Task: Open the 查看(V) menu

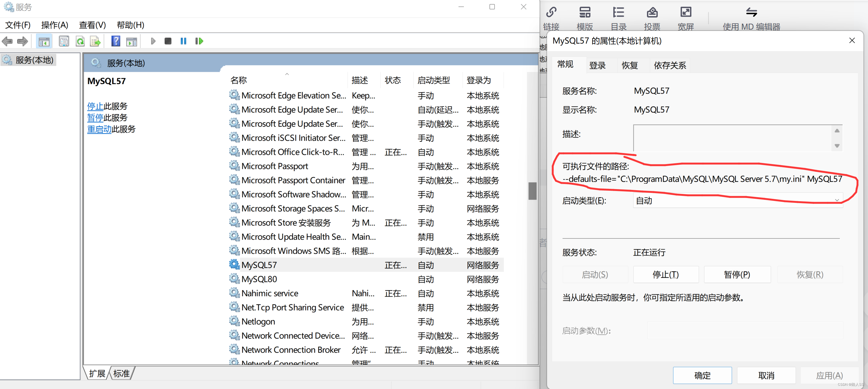Action: coord(92,25)
